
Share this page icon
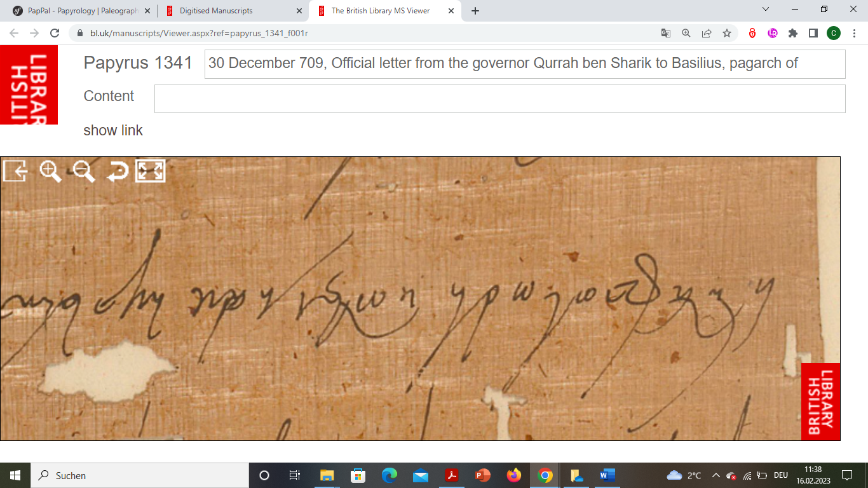tap(706, 33)
